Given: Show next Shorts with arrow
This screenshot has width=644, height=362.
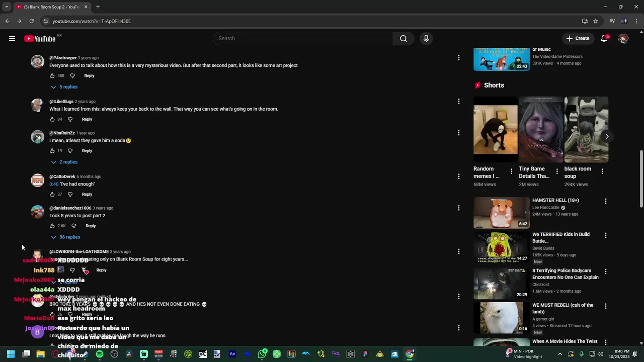Looking at the screenshot, I should coord(607,136).
